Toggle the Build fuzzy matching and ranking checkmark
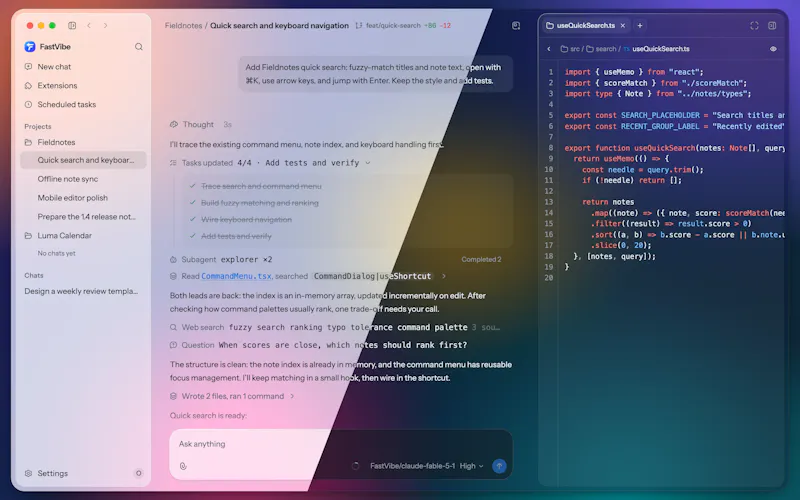Image resolution: width=800 pixels, height=500 pixels. click(x=192, y=203)
